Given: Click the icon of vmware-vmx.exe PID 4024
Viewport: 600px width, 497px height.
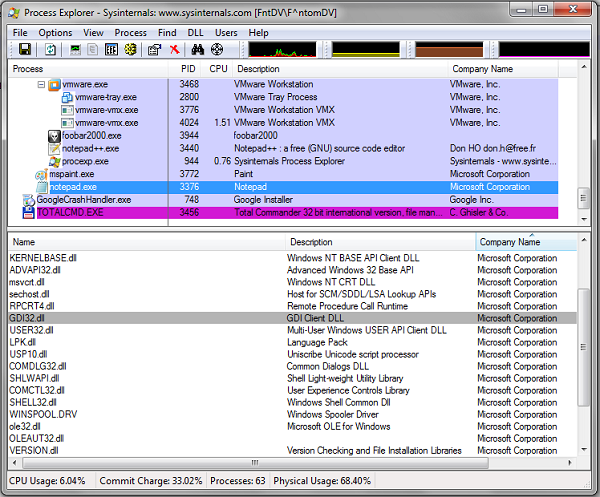Looking at the screenshot, I should (67, 123).
